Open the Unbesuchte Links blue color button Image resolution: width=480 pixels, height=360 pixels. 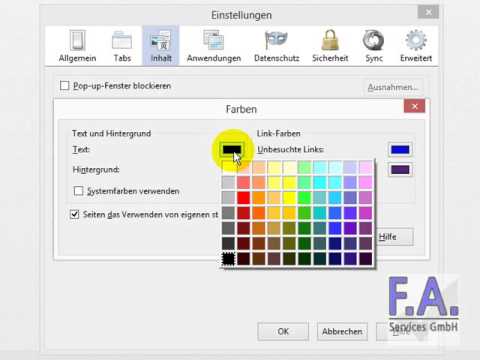[x=400, y=150]
